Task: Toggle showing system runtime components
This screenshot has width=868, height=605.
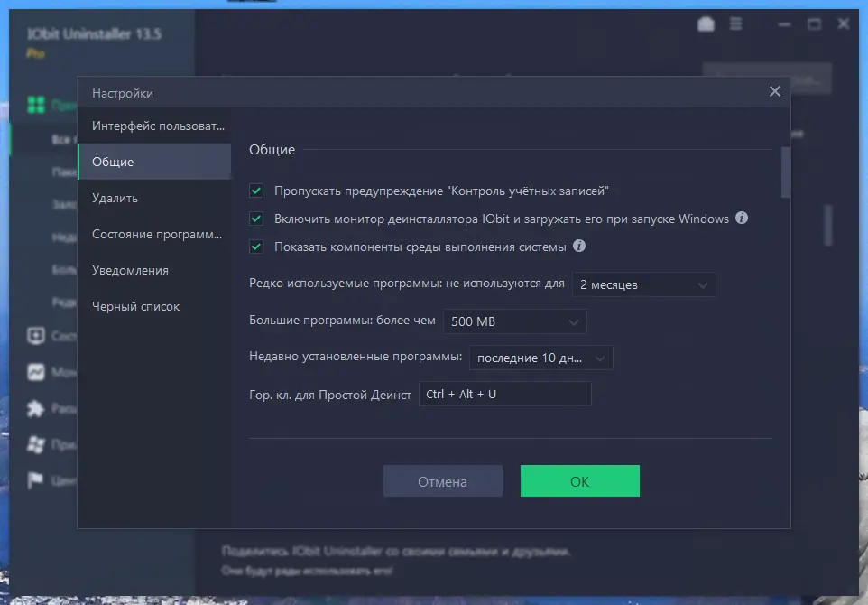Action: tap(255, 245)
